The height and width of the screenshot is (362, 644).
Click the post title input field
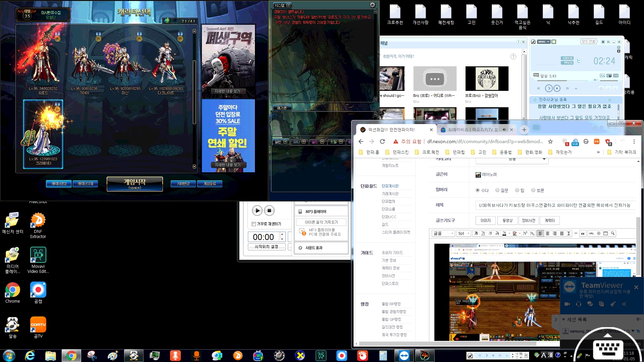555,205
